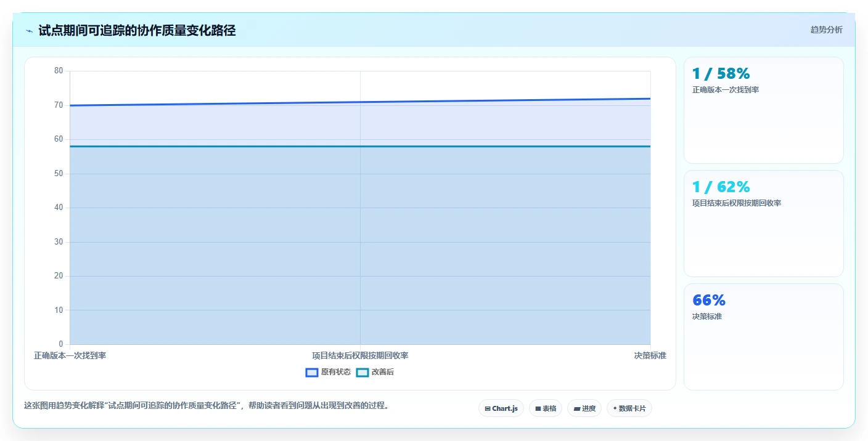Click the 进度 tag pill
868x441 pixels.
coord(584,408)
